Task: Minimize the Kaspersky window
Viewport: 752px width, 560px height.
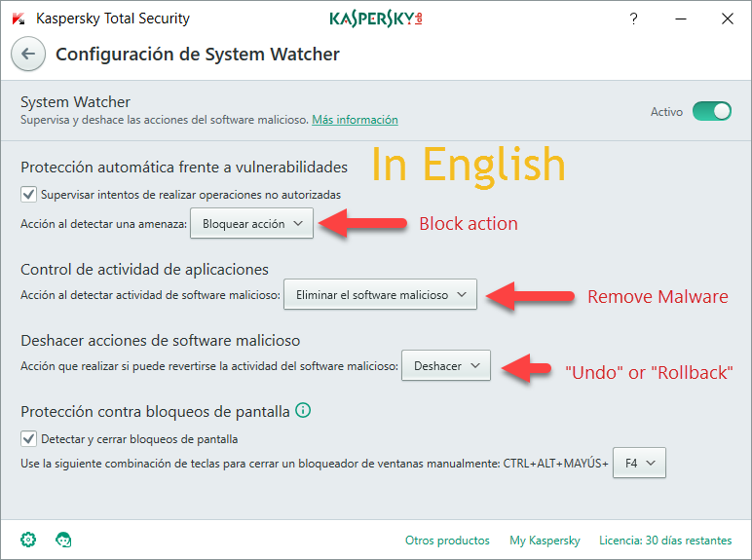Action: (681, 19)
